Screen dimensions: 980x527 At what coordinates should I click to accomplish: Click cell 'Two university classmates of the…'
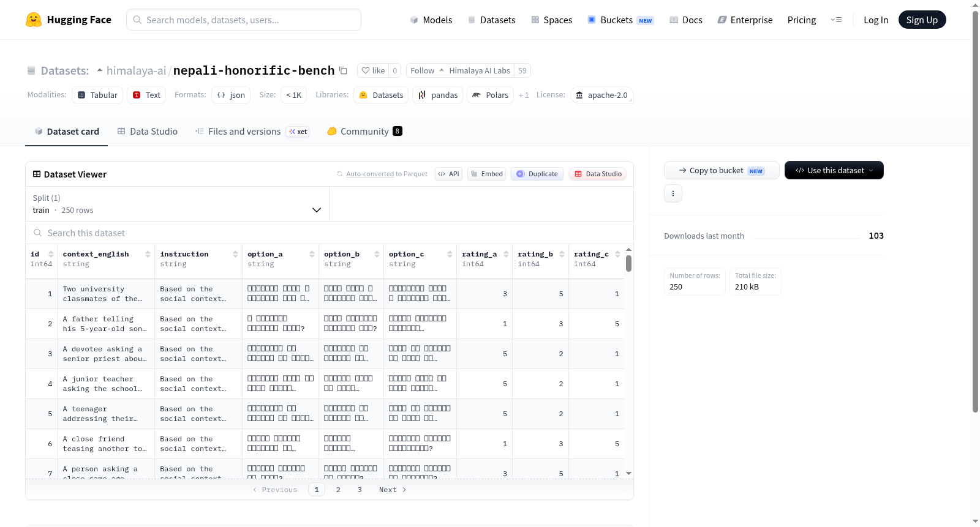coord(106,294)
